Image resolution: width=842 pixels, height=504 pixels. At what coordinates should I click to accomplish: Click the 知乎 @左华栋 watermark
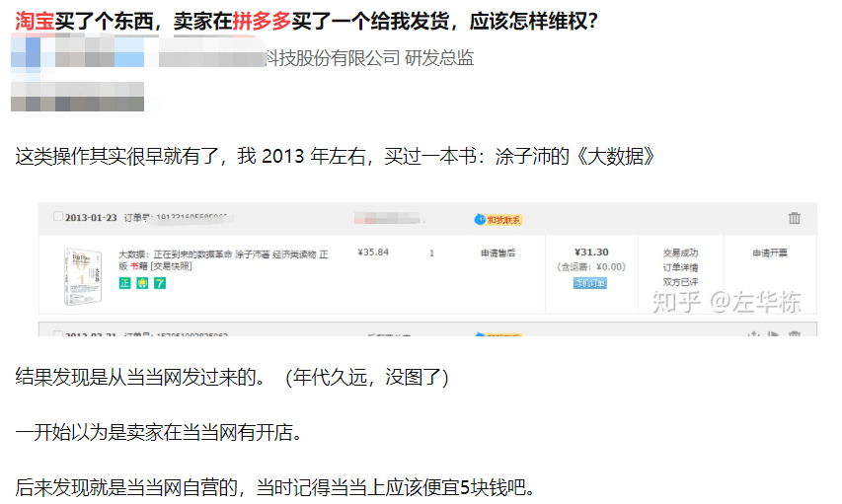point(726,302)
